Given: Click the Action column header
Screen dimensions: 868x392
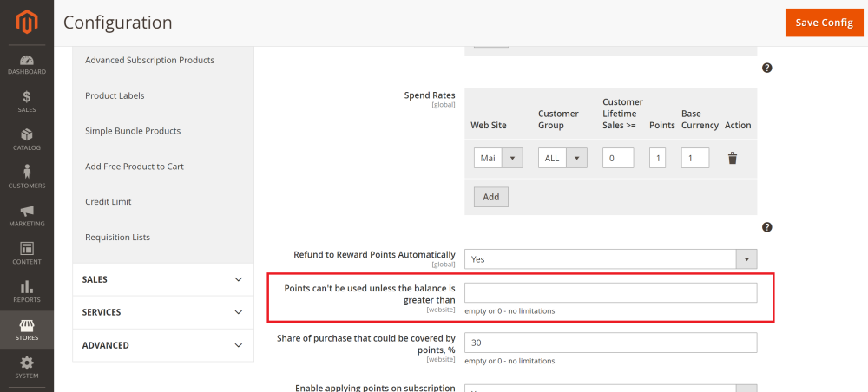Looking at the screenshot, I should (x=738, y=126).
